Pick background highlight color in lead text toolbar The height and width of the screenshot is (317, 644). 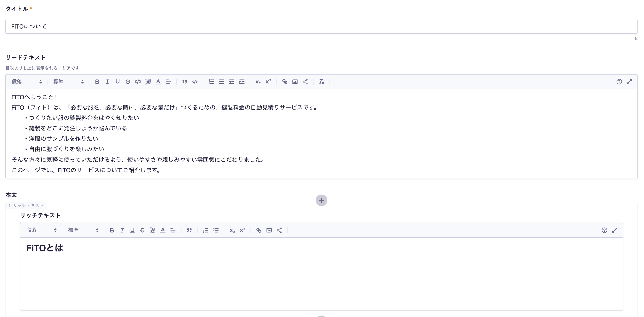(x=148, y=82)
